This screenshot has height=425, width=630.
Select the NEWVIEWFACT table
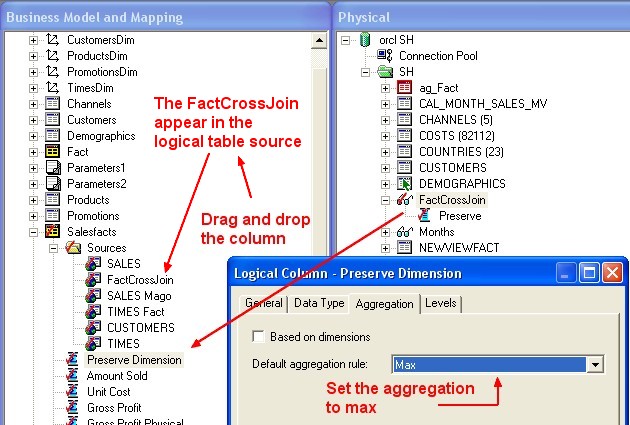click(459, 248)
